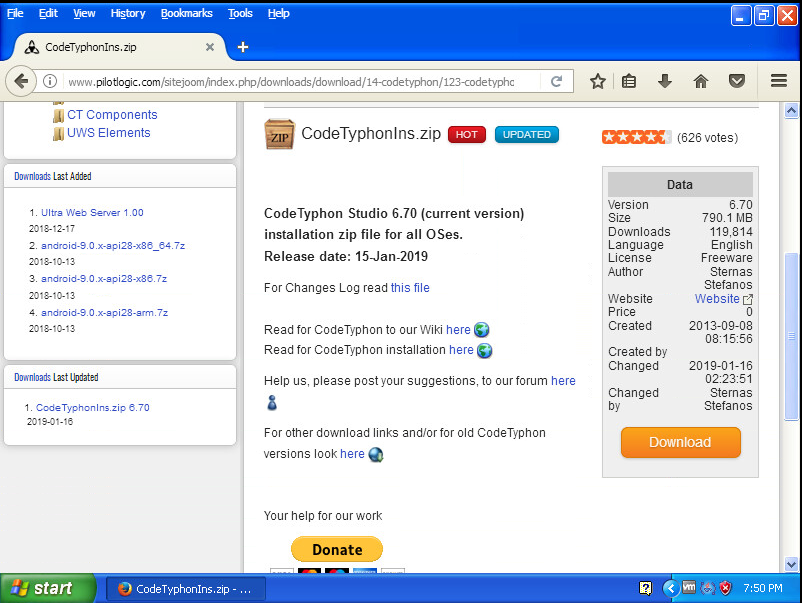Open CodeTyphonIns.zip 6.70 last updated link

click(93, 408)
